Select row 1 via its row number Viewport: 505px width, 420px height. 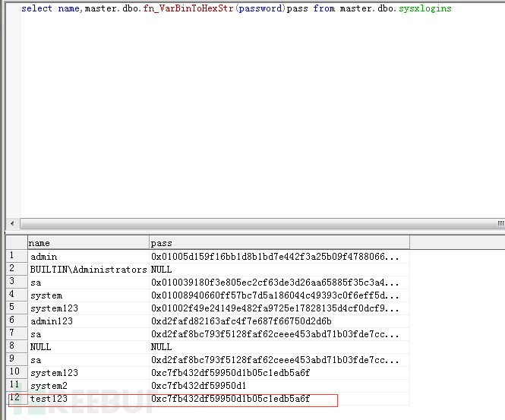tap(16, 257)
